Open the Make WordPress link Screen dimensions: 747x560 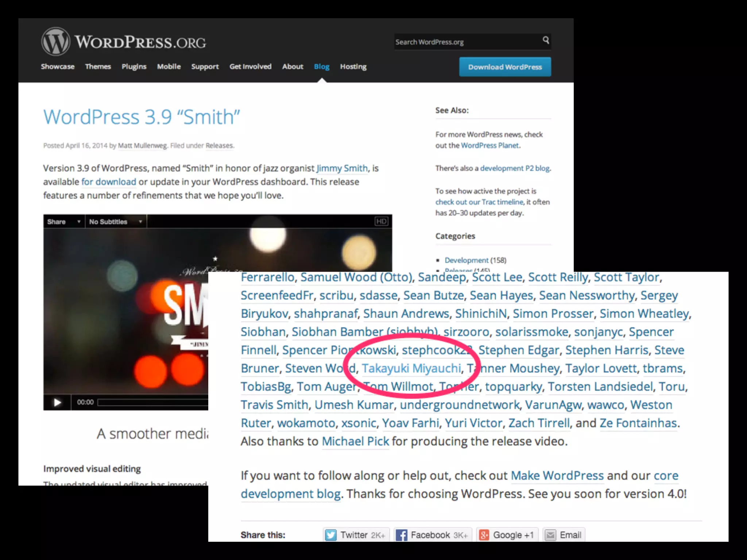pyautogui.click(x=557, y=475)
